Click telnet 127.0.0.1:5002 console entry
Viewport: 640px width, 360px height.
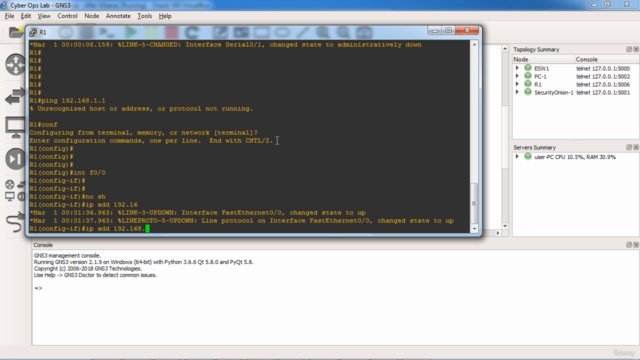coord(603,76)
